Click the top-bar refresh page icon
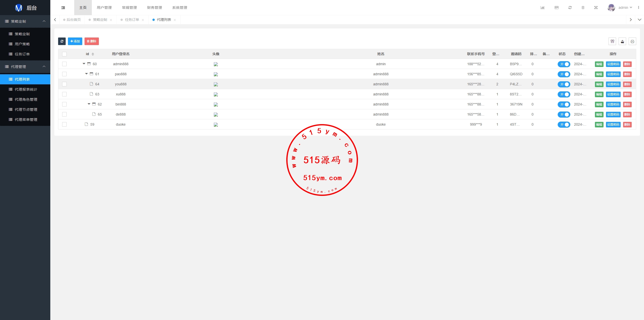The width and height of the screenshot is (644, 320). (570, 8)
